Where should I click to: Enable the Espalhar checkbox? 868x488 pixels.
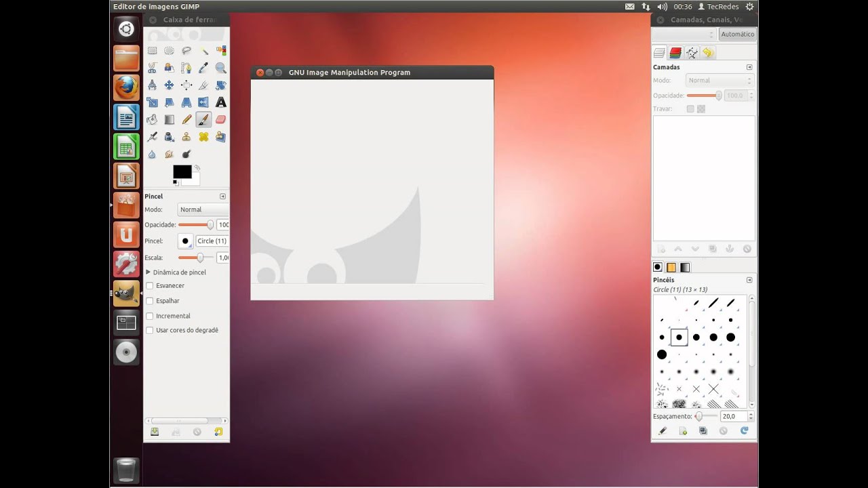click(150, 301)
